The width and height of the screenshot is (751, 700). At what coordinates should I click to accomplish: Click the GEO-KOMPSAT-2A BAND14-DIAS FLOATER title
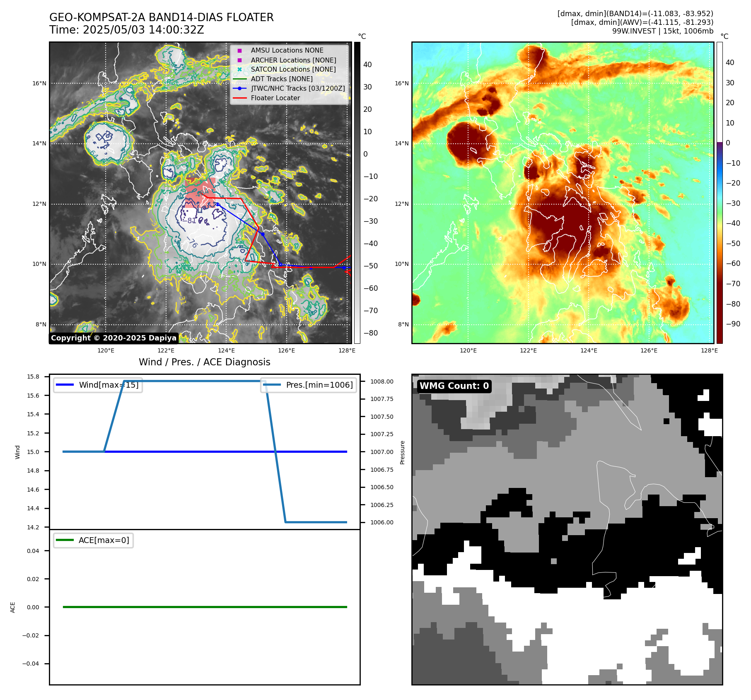pos(161,17)
